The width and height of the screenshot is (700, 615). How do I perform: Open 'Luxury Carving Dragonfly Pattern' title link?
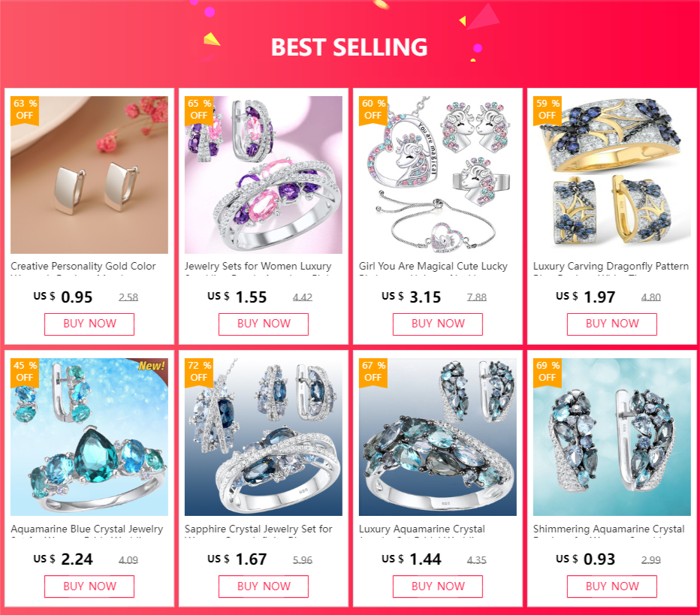coord(611,267)
